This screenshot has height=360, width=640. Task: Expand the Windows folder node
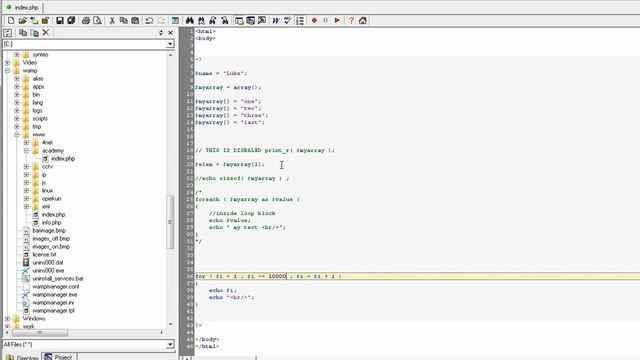[7, 318]
